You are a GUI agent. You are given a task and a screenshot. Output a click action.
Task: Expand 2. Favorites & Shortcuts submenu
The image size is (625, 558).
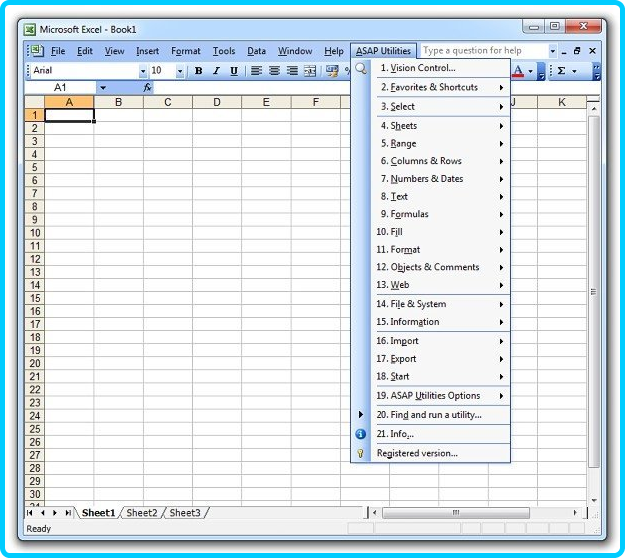[x=440, y=87]
